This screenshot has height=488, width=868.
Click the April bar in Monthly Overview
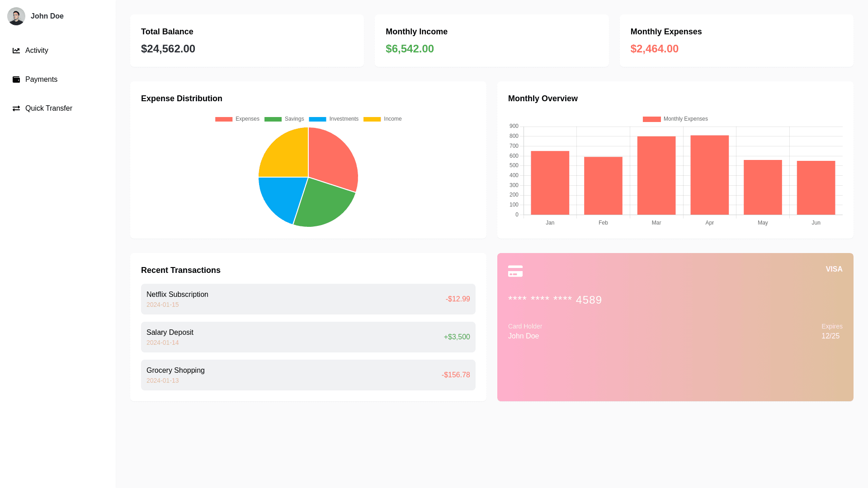point(709,175)
